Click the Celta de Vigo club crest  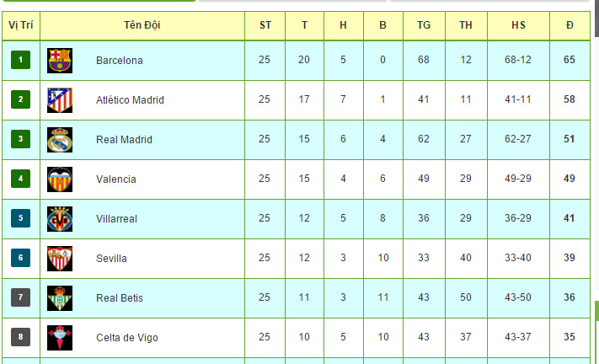(x=60, y=337)
